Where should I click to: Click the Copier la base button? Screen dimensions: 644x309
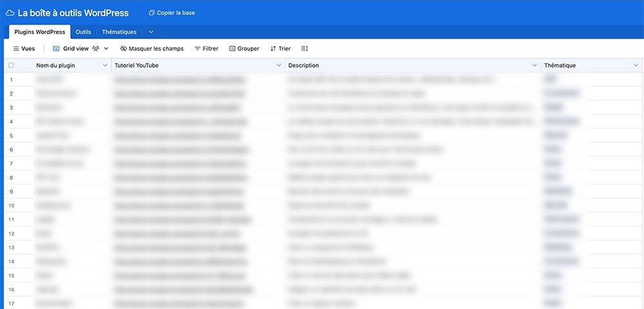[172, 13]
